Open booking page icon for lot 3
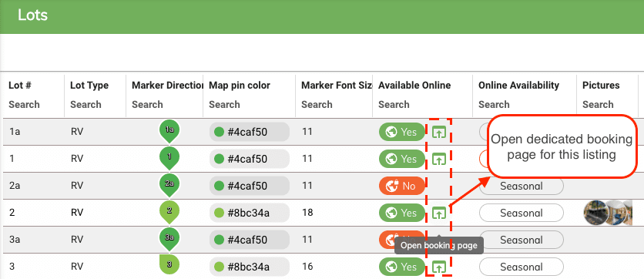644x279 pixels. point(439,267)
